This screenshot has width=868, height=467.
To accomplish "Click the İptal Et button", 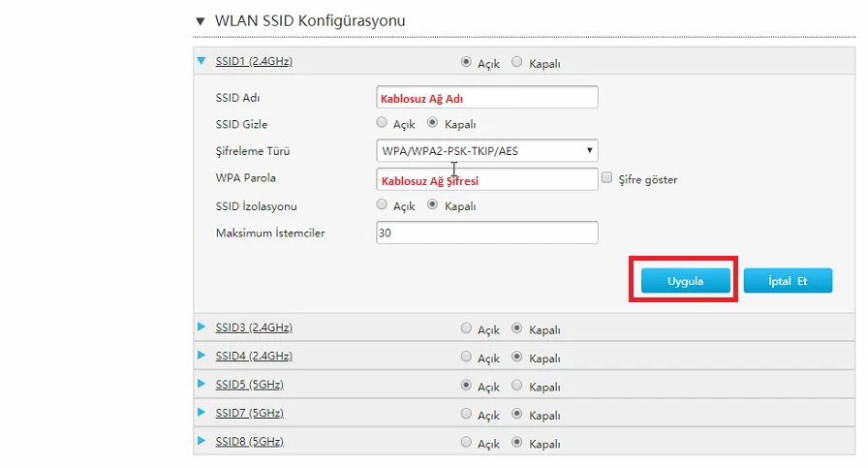I will (x=788, y=281).
